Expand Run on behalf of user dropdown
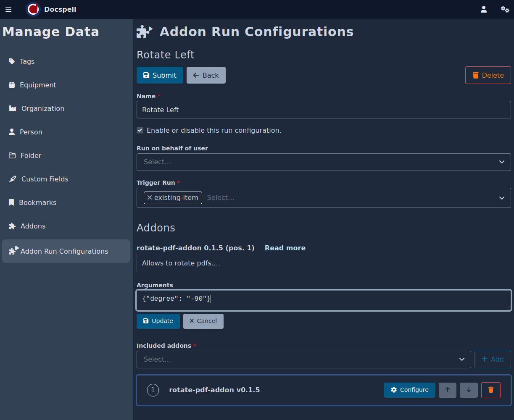Screen dimensions: 514x420 501,162
